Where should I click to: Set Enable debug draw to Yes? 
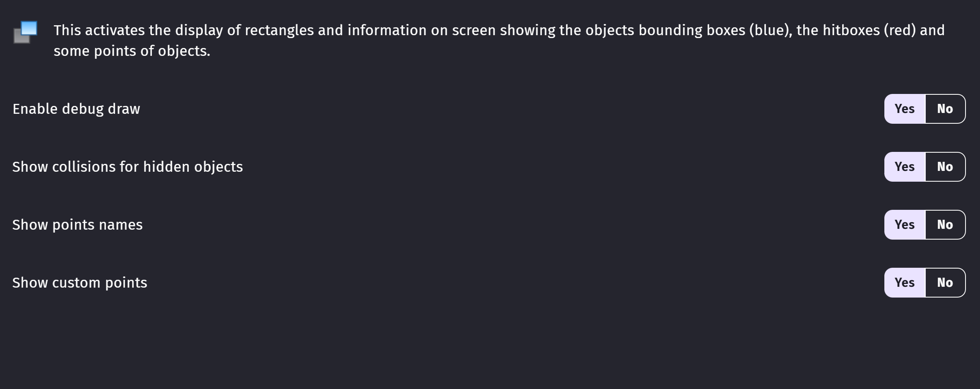click(x=905, y=109)
